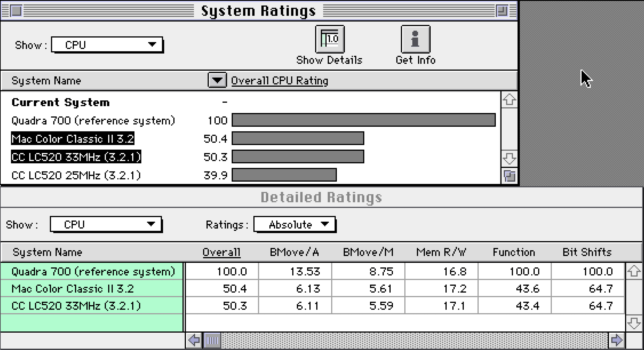This screenshot has width=644, height=350.
Task: Click Detailed Ratings scroll left arrow
Action: pos(194,340)
